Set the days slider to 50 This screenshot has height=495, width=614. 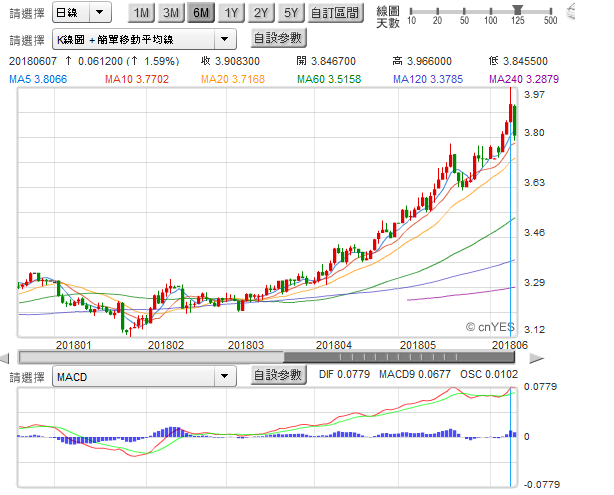pyautogui.click(x=464, y=11)
